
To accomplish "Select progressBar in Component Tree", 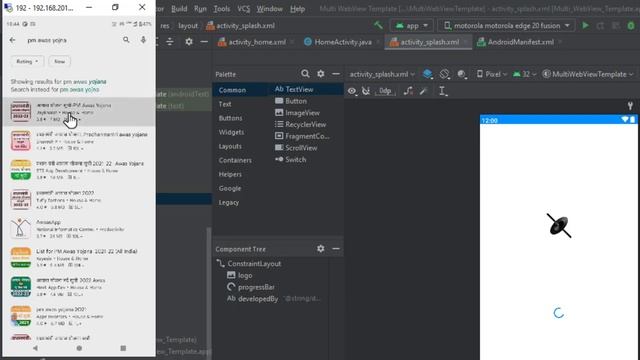I will click(251, 287).
